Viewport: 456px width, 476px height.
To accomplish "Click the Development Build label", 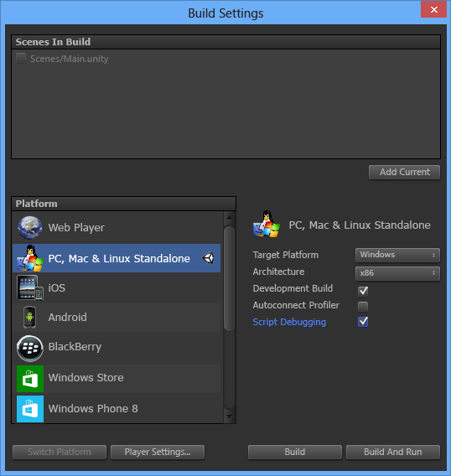I will pyautogui.click(x=293, y=288).
